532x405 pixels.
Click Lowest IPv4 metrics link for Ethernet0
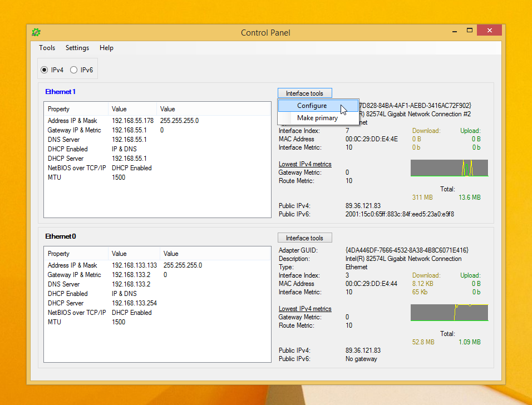(x=305, y=309)
